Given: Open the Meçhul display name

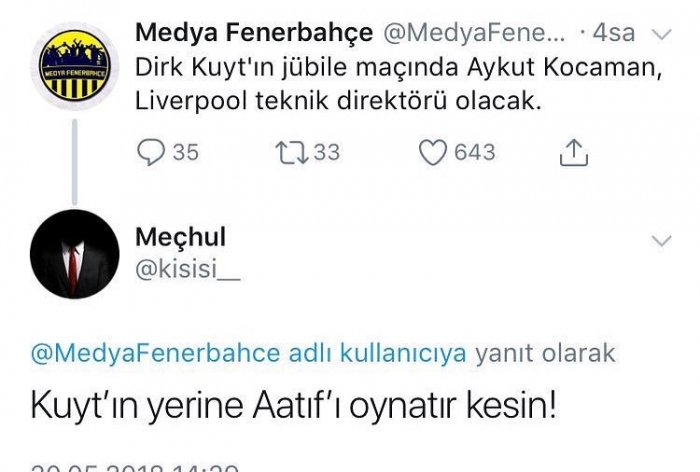Looking at the screenshot, I should click(179, 237).
